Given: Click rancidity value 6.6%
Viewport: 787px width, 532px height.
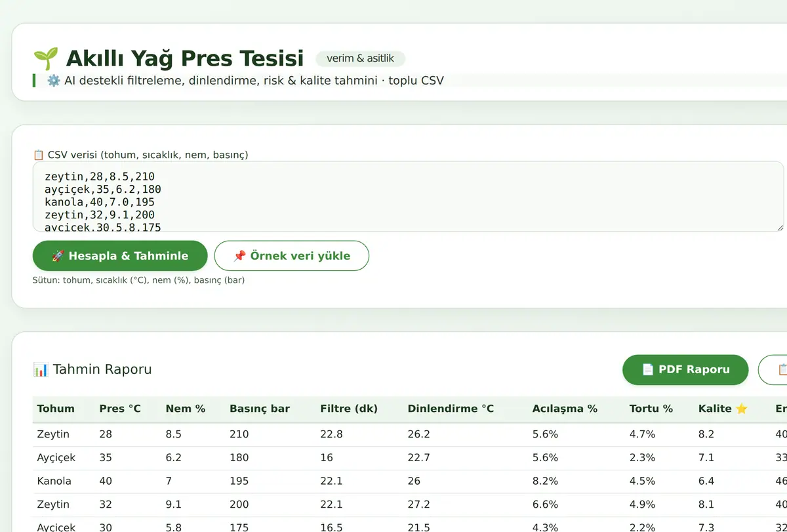Looking at the screenshot, I should pyautogui.click(x=545, y=504).
